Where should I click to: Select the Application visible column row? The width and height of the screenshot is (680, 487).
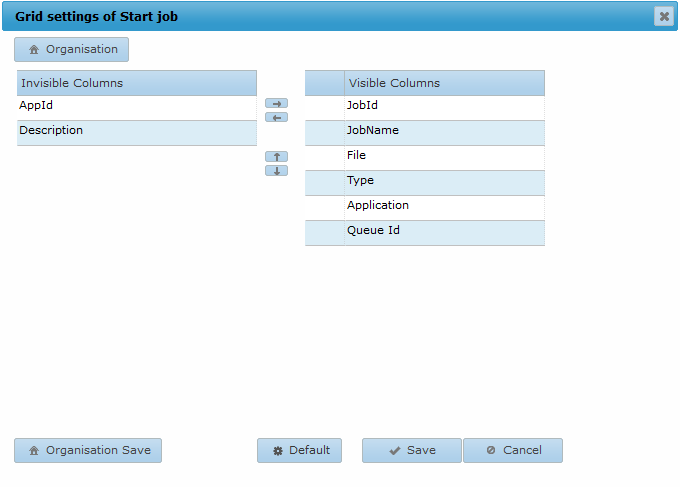[443, 208]
